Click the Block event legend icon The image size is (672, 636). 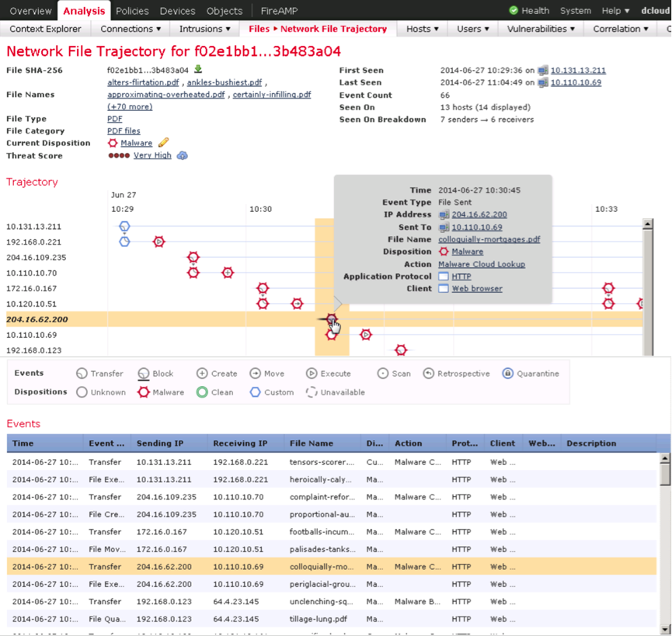(144, 374)
